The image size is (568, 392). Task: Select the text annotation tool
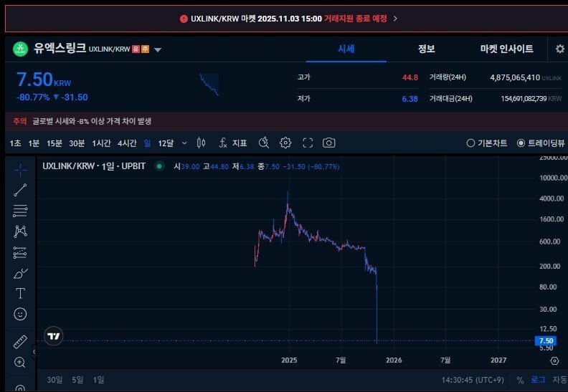click(20, 293)
